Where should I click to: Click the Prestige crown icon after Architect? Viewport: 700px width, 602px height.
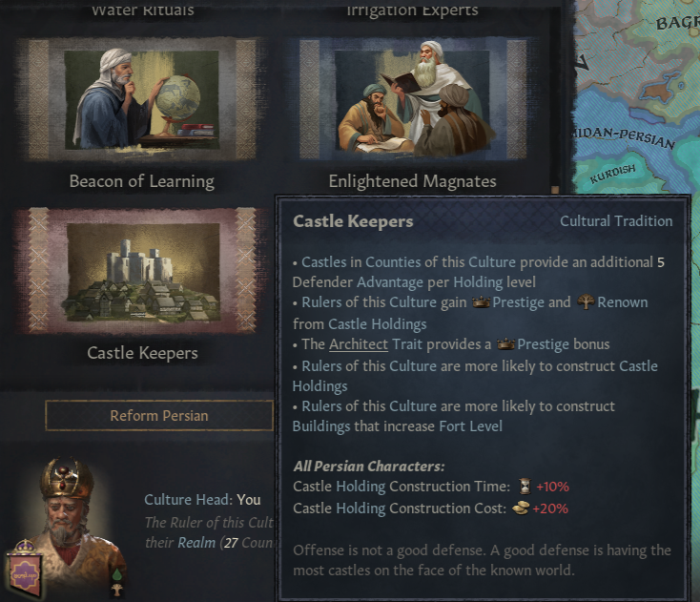(505, 344)
